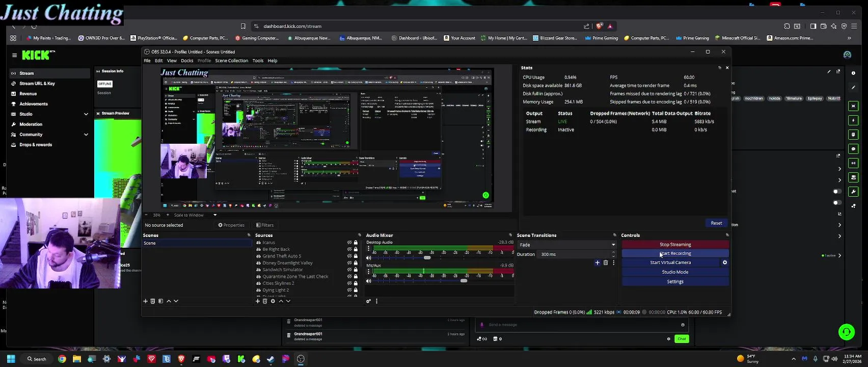Toggle visibility of Be Right Back source
868x367 pixels.
[349, 249]
